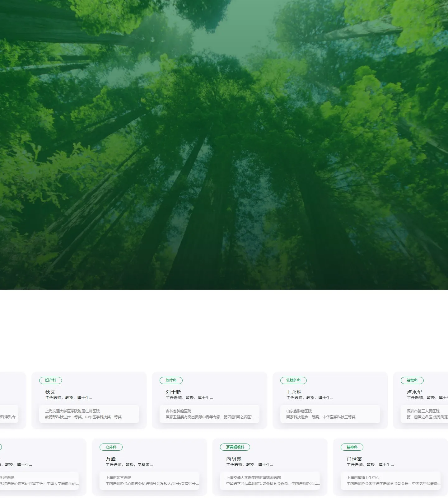Click the 心外科 department tag
Image resolution: width=448 pixels, height=498 pixels.
pos(111,447)
